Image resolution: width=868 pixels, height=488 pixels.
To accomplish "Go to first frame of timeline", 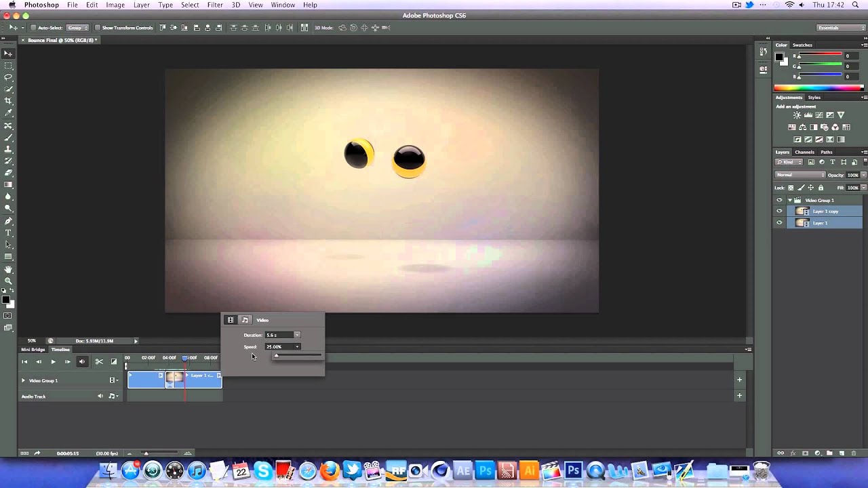I will coord(24,362).
